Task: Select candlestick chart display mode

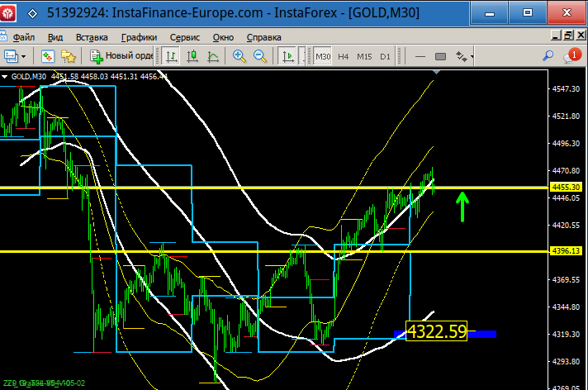Action: pos(192,56)
